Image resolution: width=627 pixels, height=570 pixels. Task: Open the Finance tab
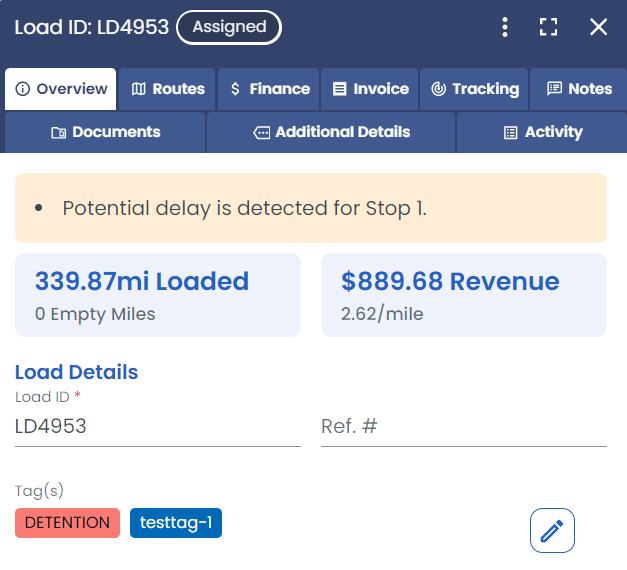pos(269,89)
